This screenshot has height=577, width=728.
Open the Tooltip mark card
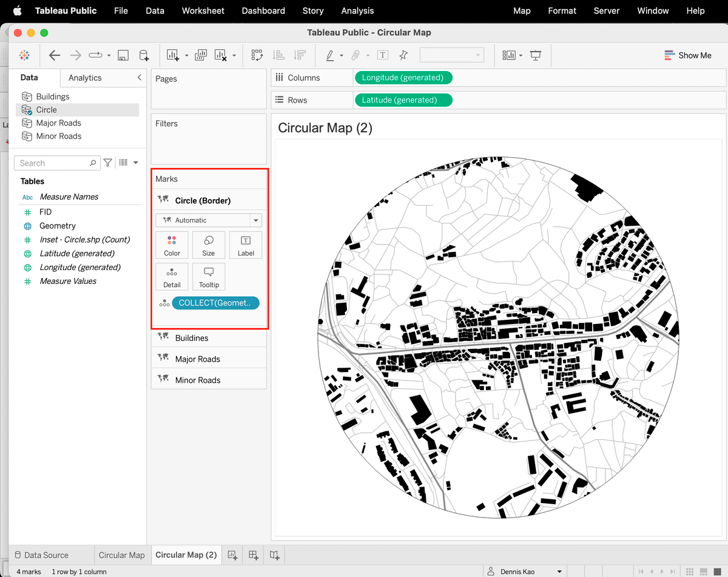pos(209,277)
